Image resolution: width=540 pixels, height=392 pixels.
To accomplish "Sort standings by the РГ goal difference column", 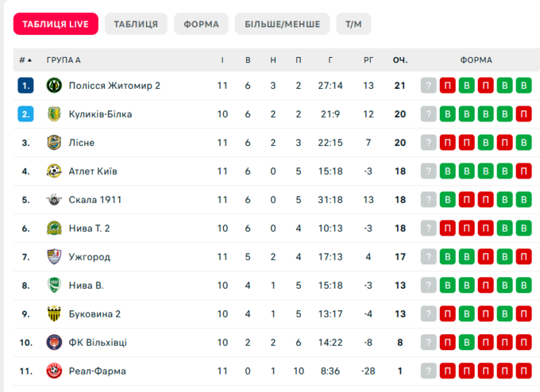I will point(368,60).
